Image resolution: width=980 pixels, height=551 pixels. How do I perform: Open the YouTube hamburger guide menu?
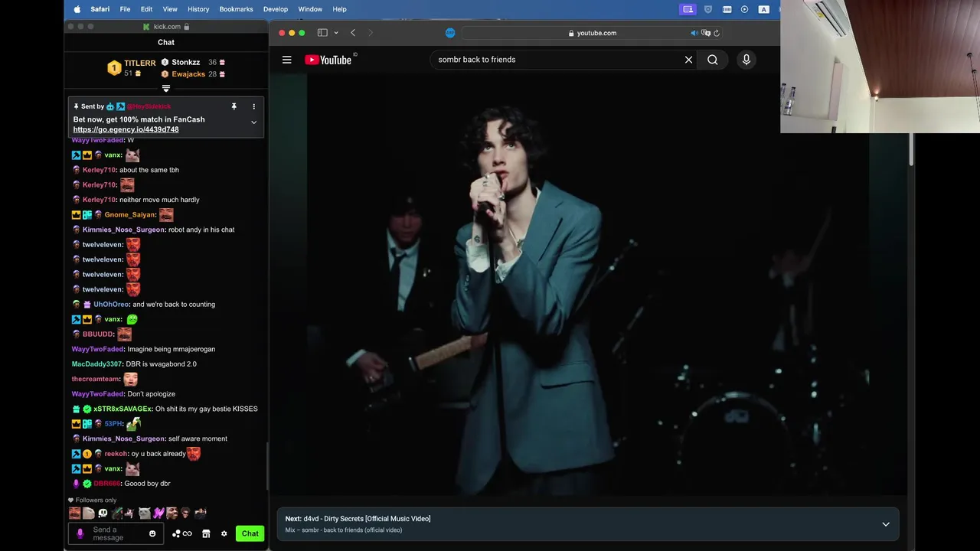286,60
